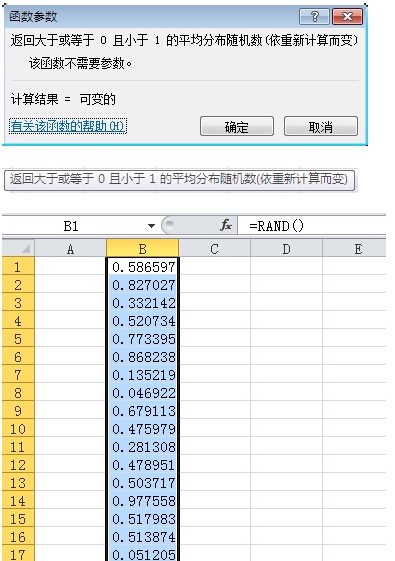The height and width of the screenshot is (561, 395).
Task: Click empty cell A1
Action: (70, 266)
